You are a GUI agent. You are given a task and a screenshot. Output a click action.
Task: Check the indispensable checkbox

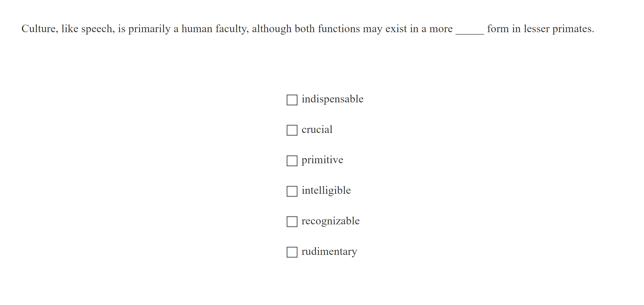(x=292, y=100)
